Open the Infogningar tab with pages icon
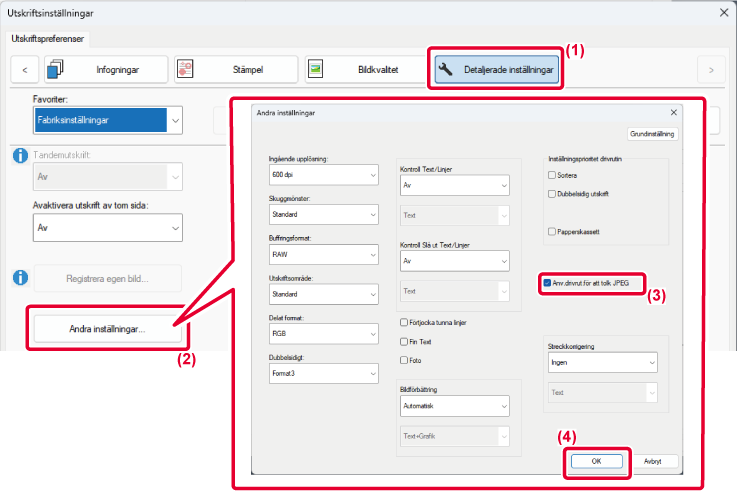The width and height of the screenshot is (737, 494). [x=56, y=69]
